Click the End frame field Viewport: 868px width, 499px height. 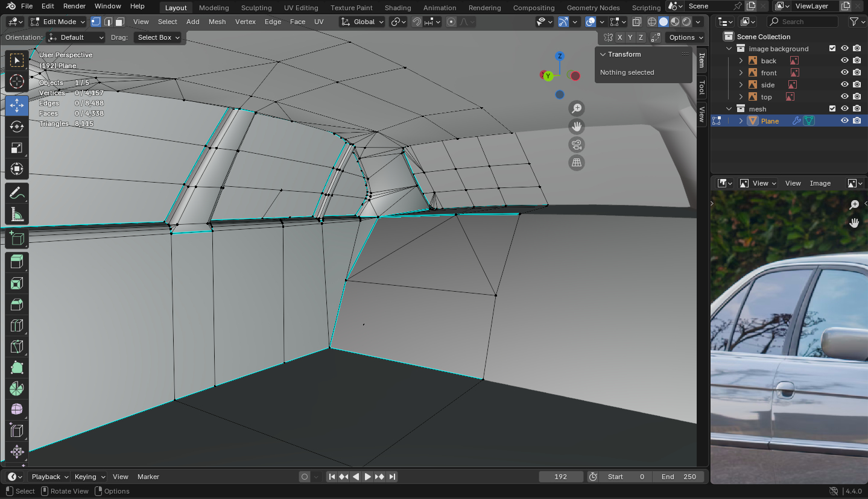tap(679, 477)
